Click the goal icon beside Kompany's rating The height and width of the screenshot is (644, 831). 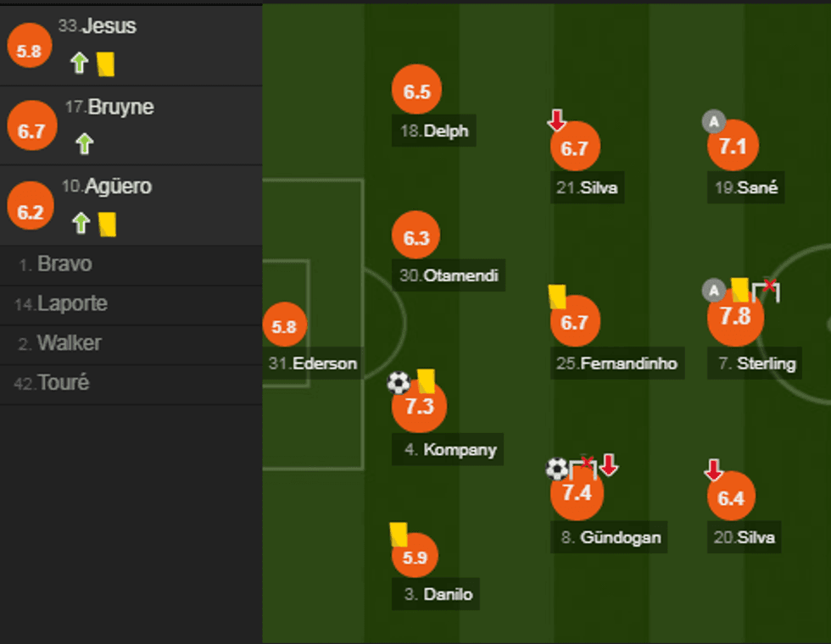click(x=398, y=384)
